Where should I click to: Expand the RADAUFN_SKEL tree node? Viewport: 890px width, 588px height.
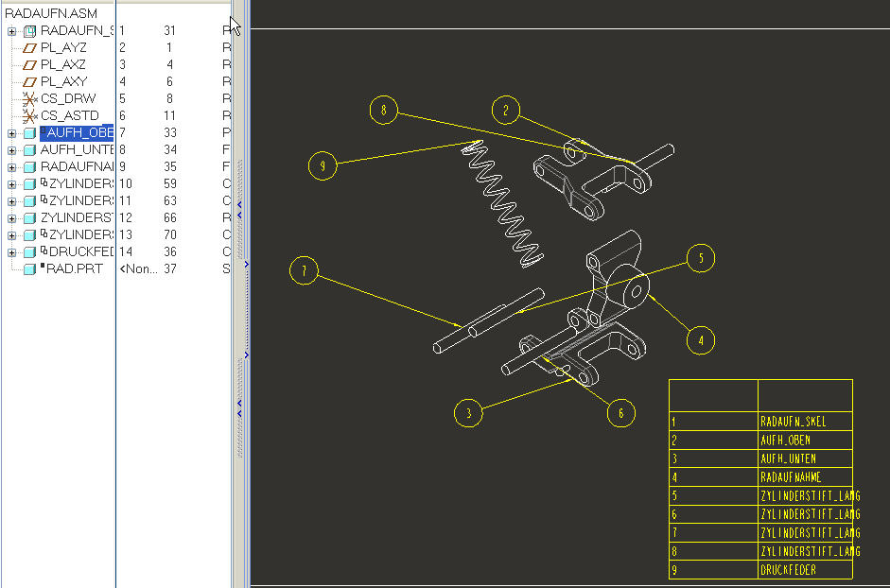[11, 31]
